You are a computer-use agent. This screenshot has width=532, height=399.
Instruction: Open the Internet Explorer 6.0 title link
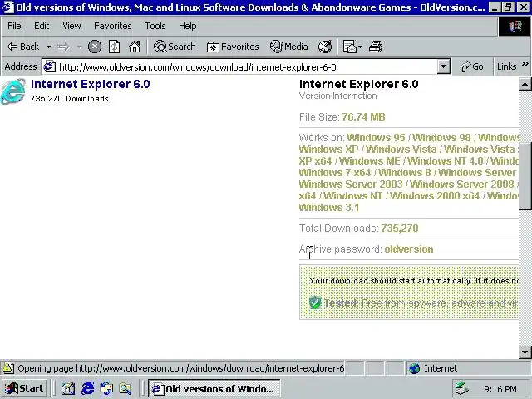(x=91, y=84)
